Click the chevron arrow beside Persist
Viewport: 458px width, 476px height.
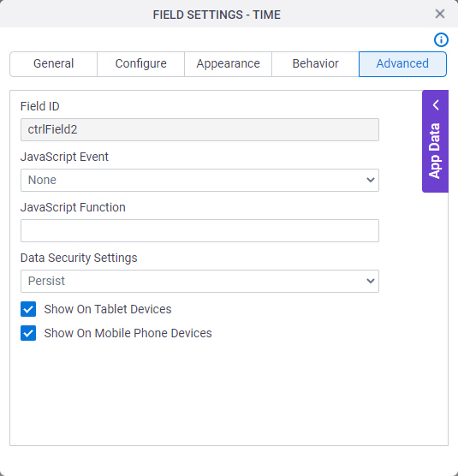tap(371, 281)
